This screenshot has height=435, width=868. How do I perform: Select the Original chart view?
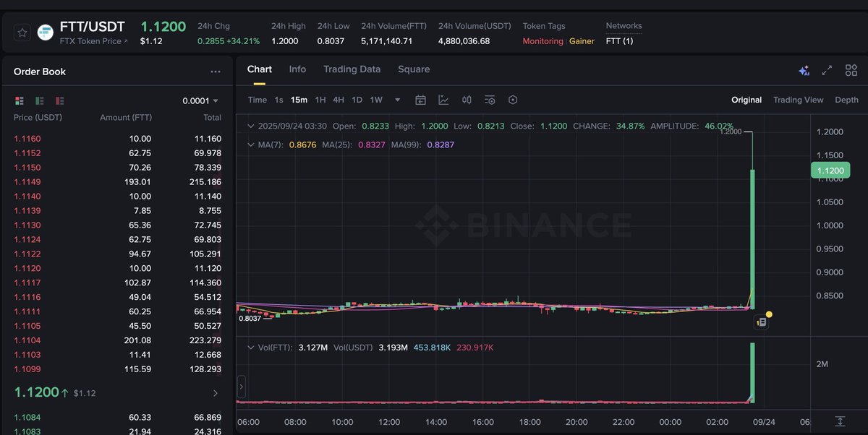pos(746,100)
